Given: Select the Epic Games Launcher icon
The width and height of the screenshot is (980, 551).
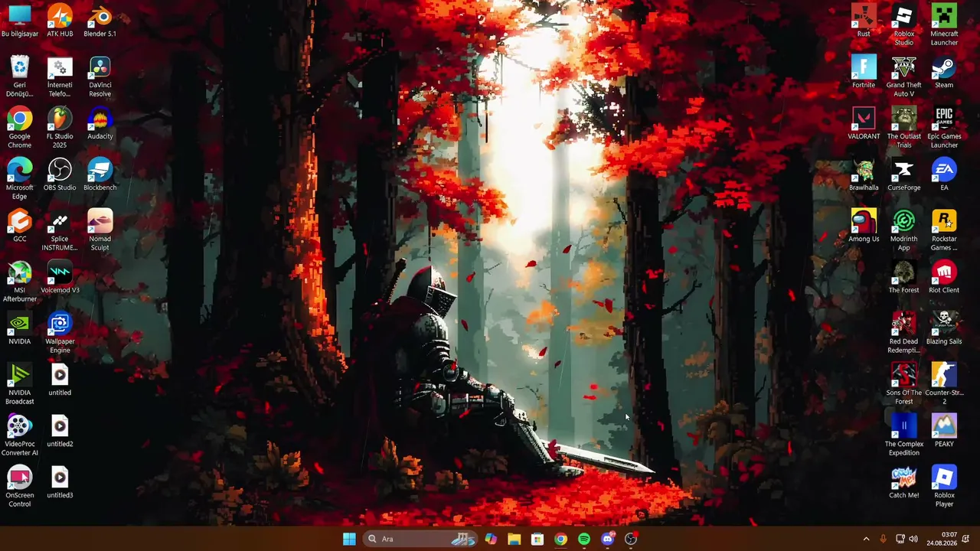Looking at the screenshot, I should click(x=944, y=128).
